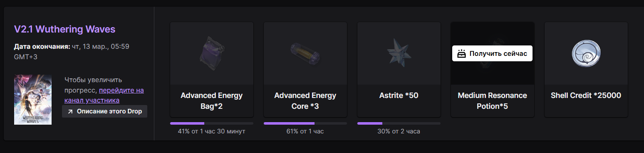The width and height of the screenshot is (644, 153).
Task: Click the Astrite *50 progress bar
Action: [x=399, y=123]
